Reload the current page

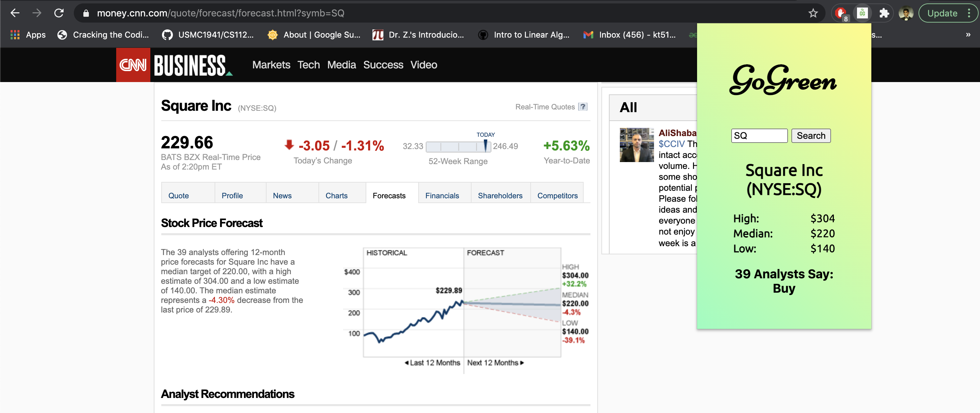(x=59, y=13)
